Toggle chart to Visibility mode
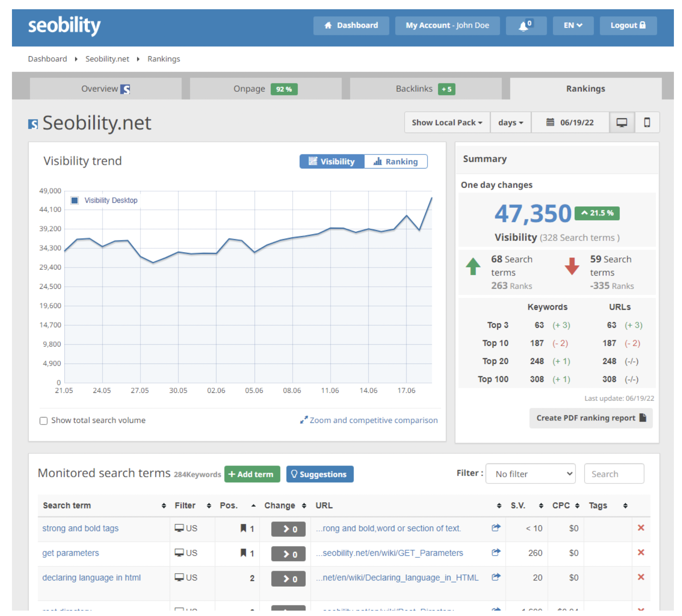The image size is (682, 616). coord(332,162)
